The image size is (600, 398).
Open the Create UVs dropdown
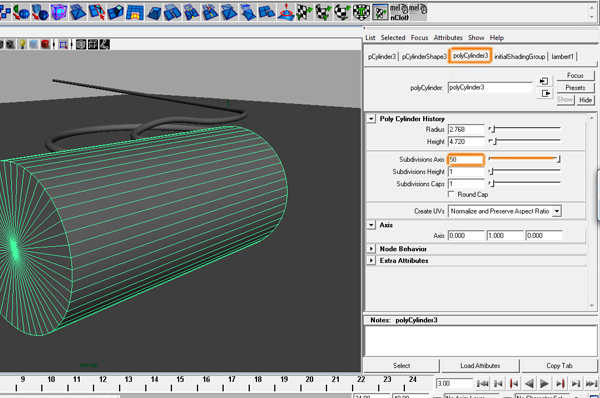coord(505,211)
